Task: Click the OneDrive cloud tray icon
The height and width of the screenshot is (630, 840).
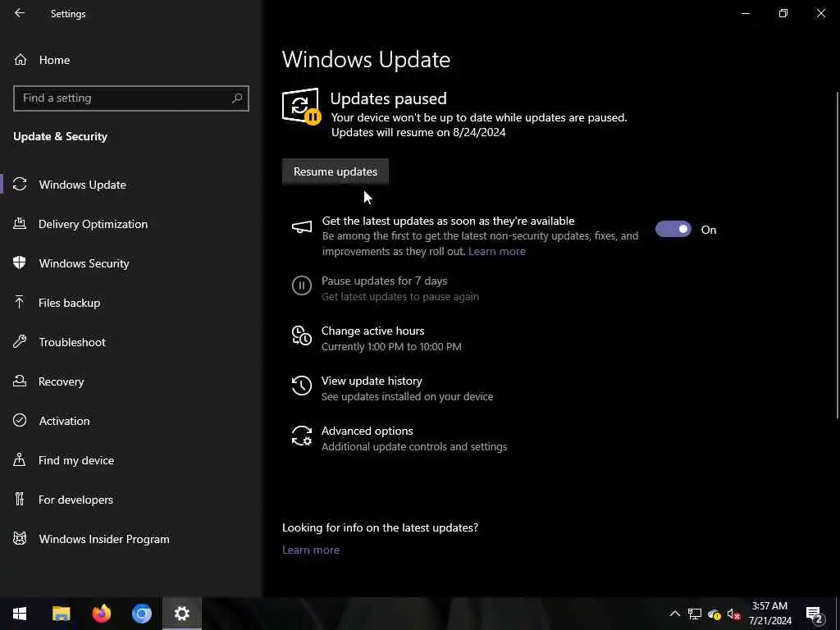Action: pyautogui.click(x=714, y=614)
